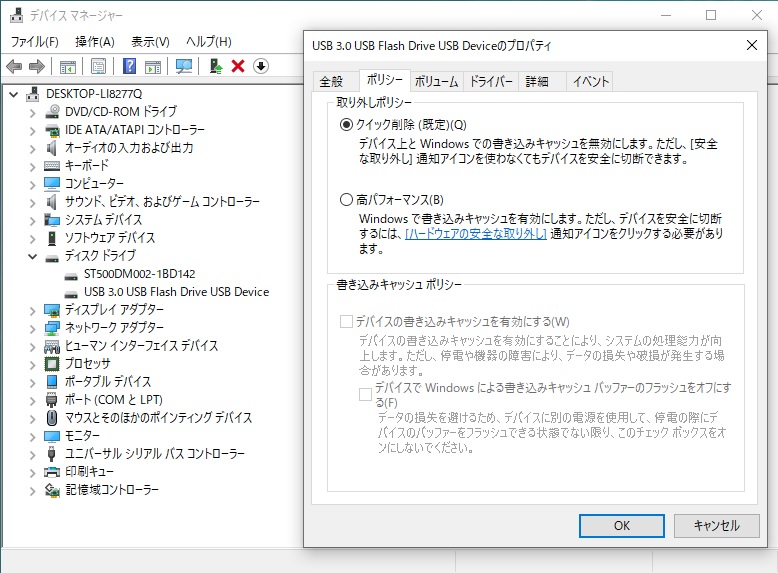Click the IDE ATA/ATAPI コントローラー icon

pyautogui.click(x=52, y=130)
